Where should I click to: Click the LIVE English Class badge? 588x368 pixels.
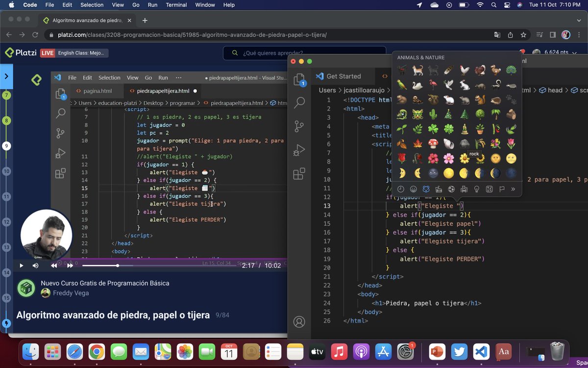click(74, 53)
